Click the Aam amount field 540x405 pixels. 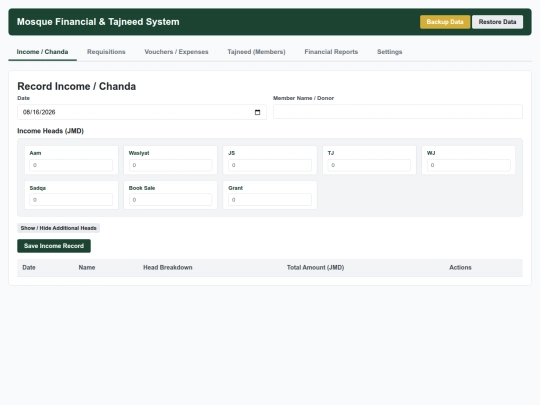click(x=71, y=165)
